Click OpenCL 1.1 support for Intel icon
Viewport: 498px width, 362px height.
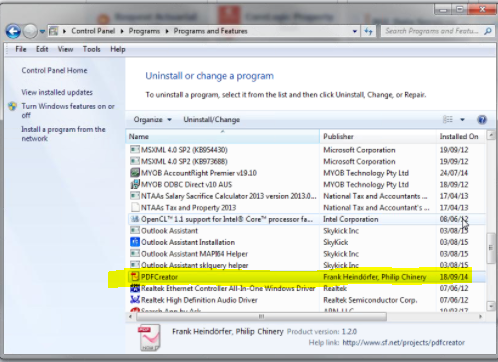pyautogui.click(x=135, y=219)
